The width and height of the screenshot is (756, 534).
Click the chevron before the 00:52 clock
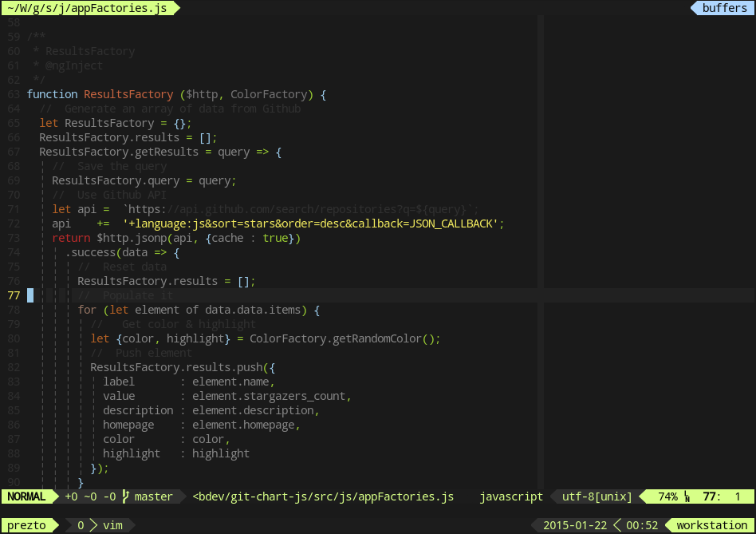tap(618, 525)
